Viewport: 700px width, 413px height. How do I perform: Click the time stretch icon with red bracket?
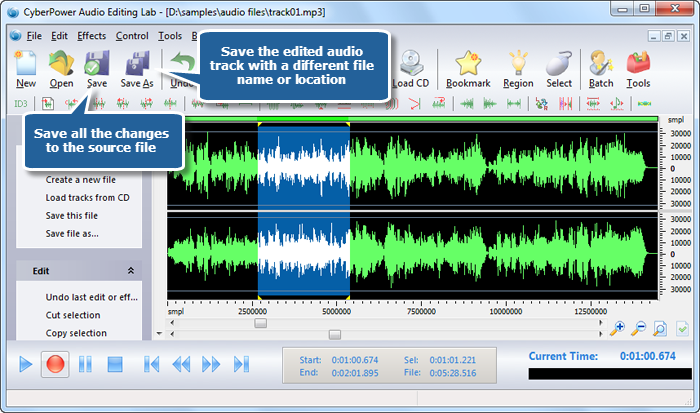click(593, 104)
